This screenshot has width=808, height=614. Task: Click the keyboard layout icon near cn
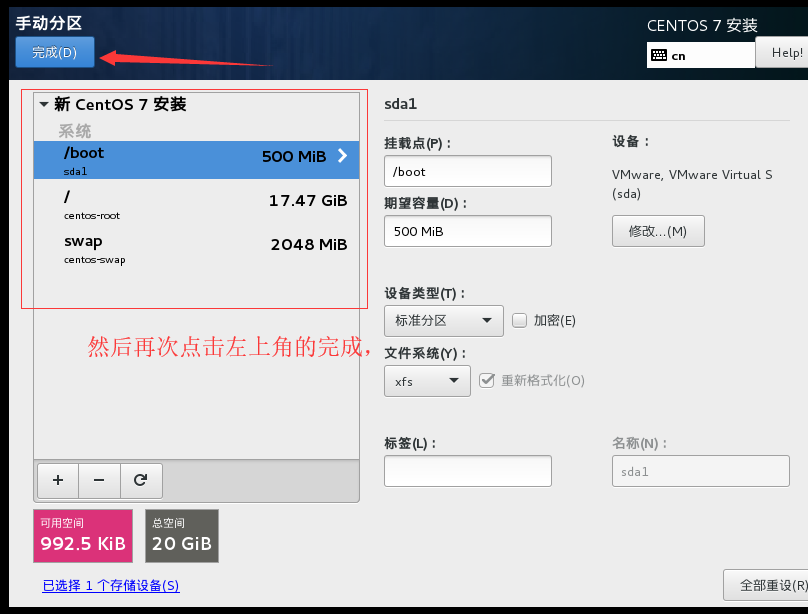pos(660,54)
